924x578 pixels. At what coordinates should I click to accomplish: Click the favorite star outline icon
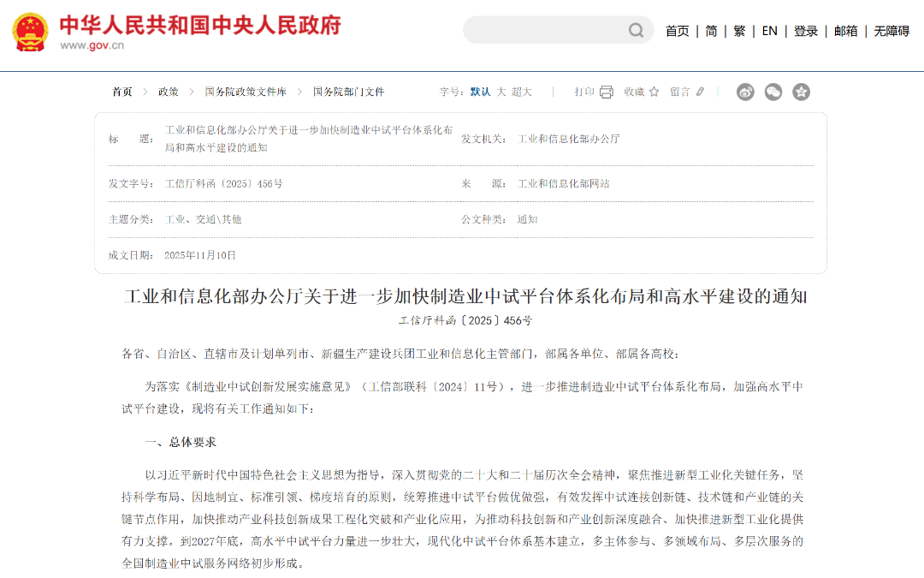[654, 92]
